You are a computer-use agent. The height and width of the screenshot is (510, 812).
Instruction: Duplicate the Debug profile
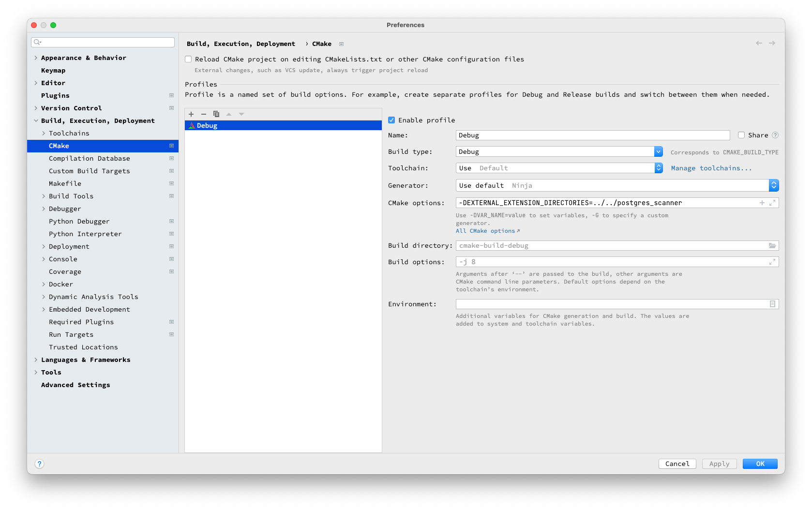[216, 114]
